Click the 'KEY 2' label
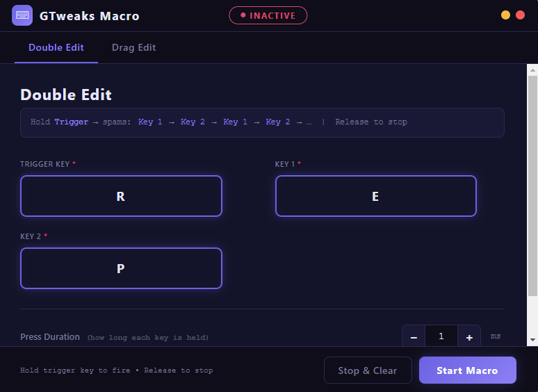This screenshot has width=538, height=392. pyautogui.click(x=31, y=236)
